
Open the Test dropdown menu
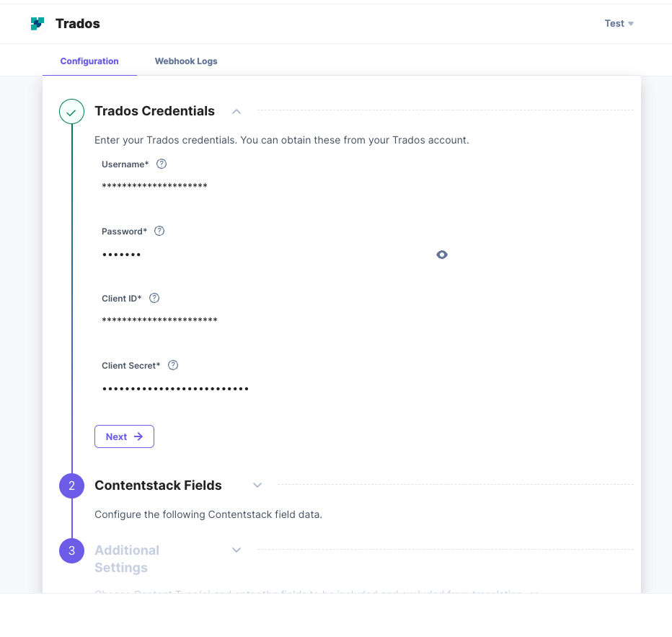tap(619, 24)
